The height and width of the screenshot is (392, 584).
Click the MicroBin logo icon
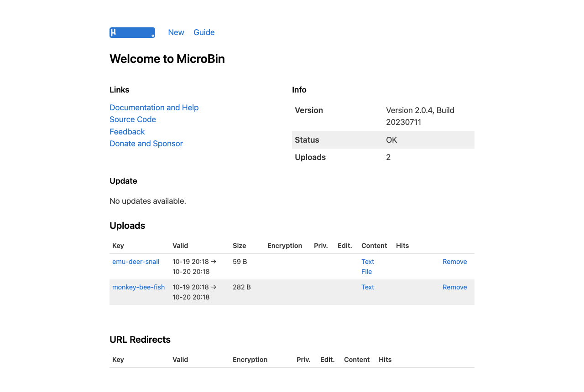click(132, 32)
